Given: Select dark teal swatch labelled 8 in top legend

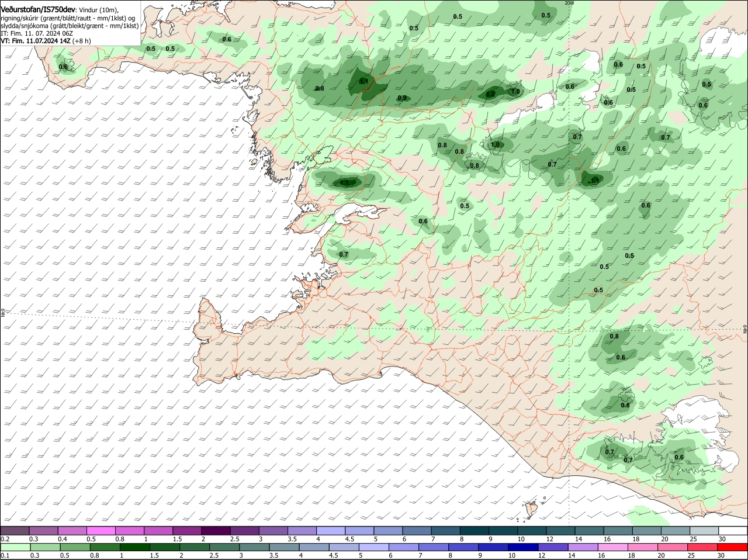Looking at the screenshot, I should tap(475, 530).
